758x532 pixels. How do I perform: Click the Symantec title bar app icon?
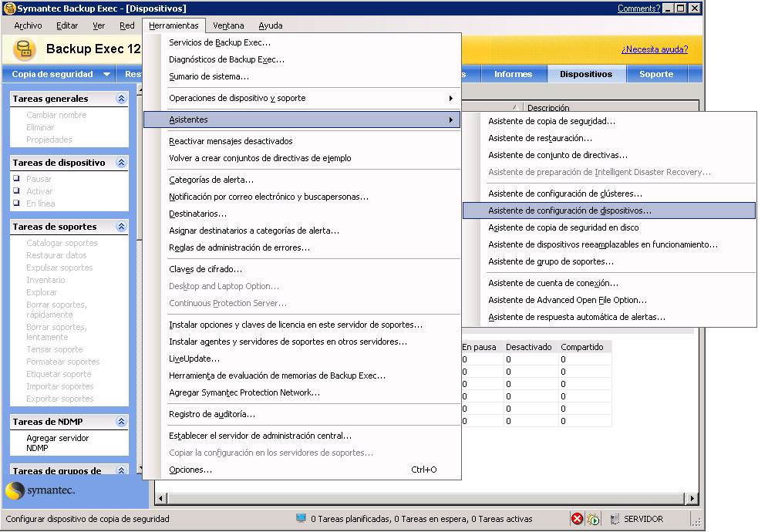click(x=9, y=8)
